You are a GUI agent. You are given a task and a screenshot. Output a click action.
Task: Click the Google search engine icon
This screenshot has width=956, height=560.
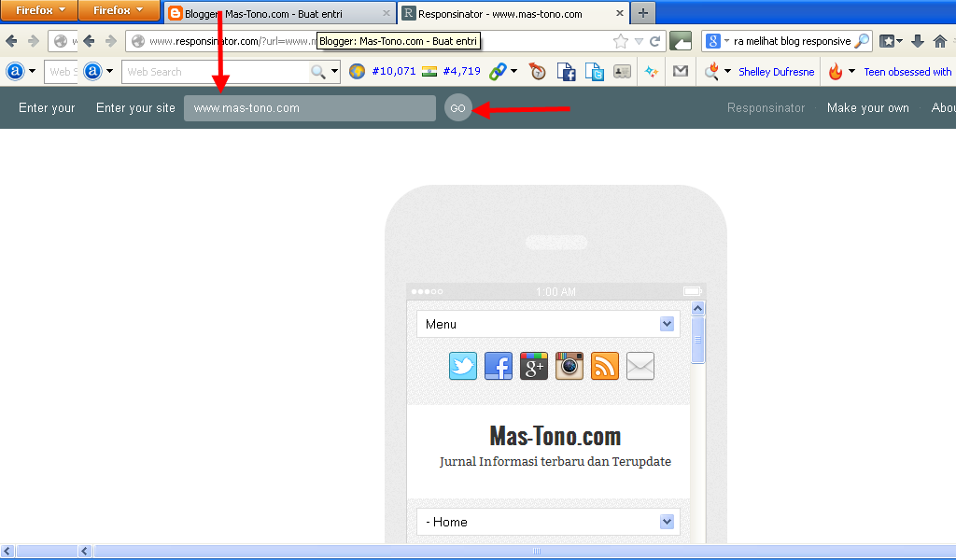712,41
